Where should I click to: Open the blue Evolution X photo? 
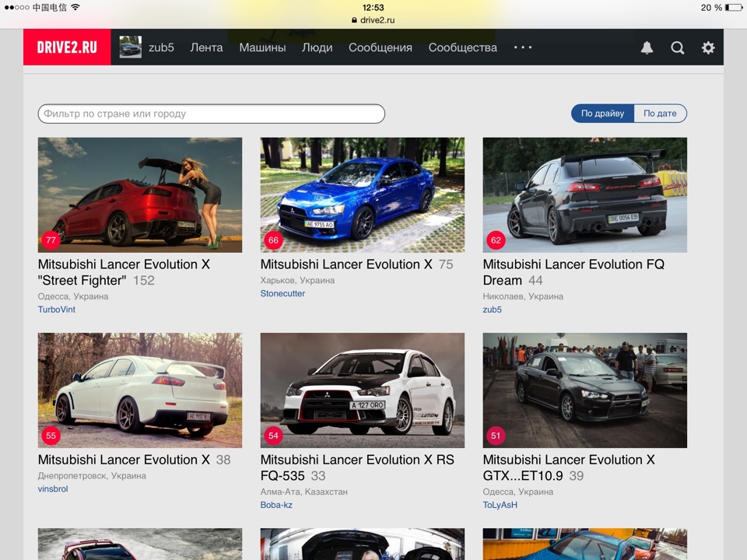point(363,194)
